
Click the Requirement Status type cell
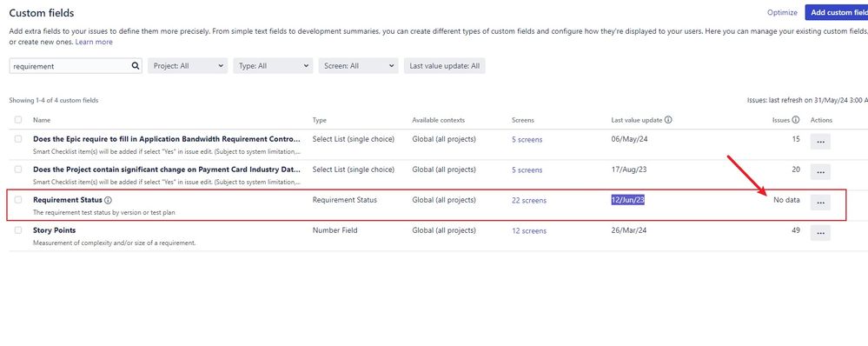point(344,200)
